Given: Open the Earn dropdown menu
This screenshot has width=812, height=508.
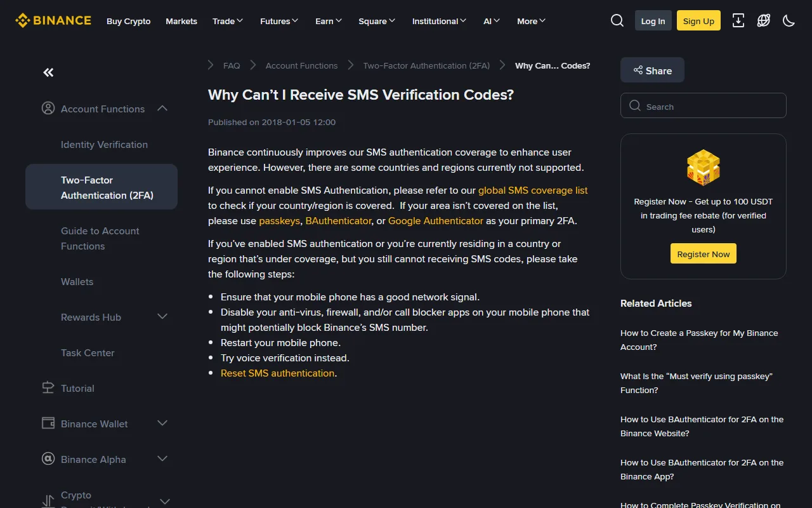Looking at the screenshot, I should 329,21.
